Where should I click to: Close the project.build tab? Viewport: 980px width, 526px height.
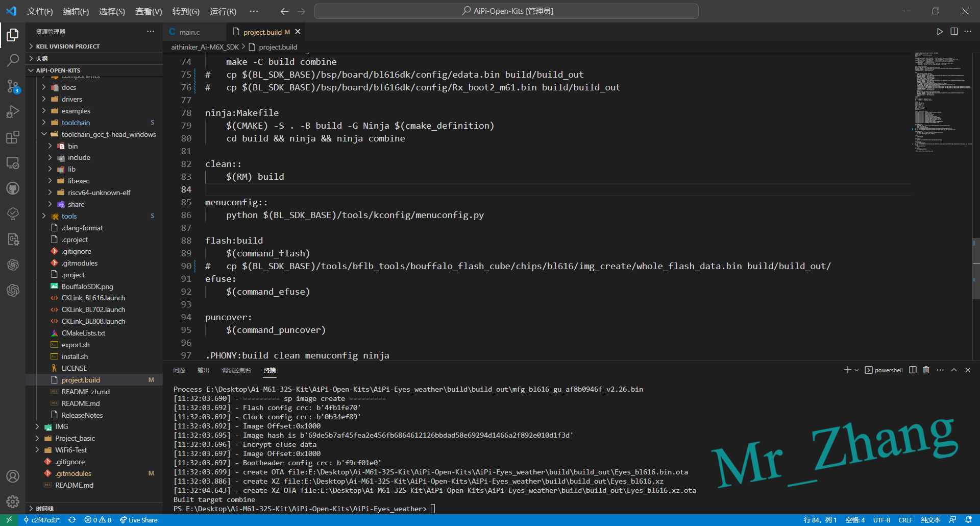pyautogui.click(x=298, y=32)
